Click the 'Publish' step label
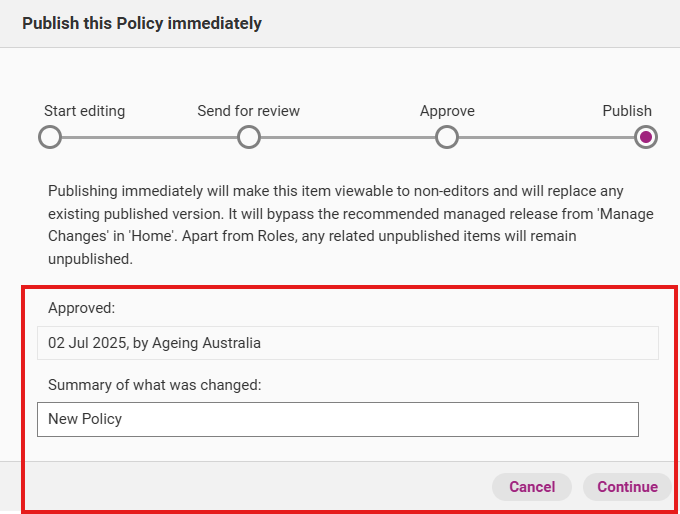The height and width of the screenshot is (514, 680). click(627, 111)
